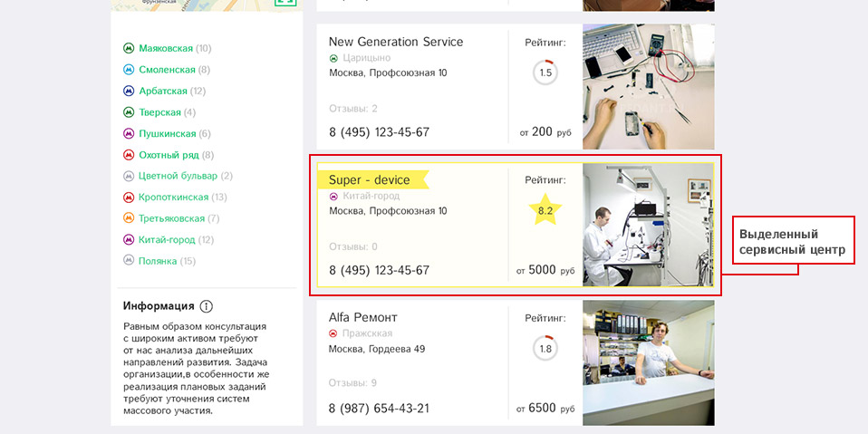
Task: Click the star rating badge 8.2
Action: coord(545,211)
